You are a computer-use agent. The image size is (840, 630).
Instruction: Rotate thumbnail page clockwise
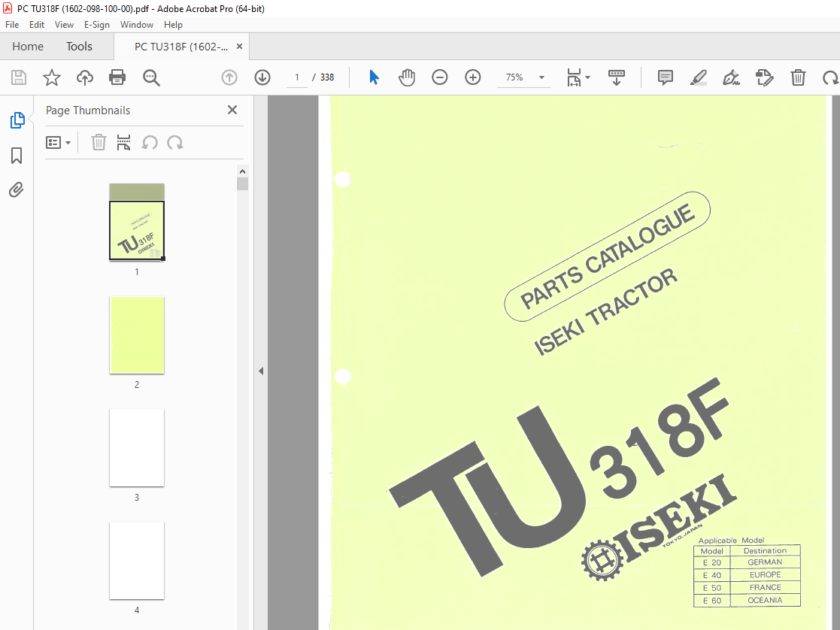tap(175, 143)
